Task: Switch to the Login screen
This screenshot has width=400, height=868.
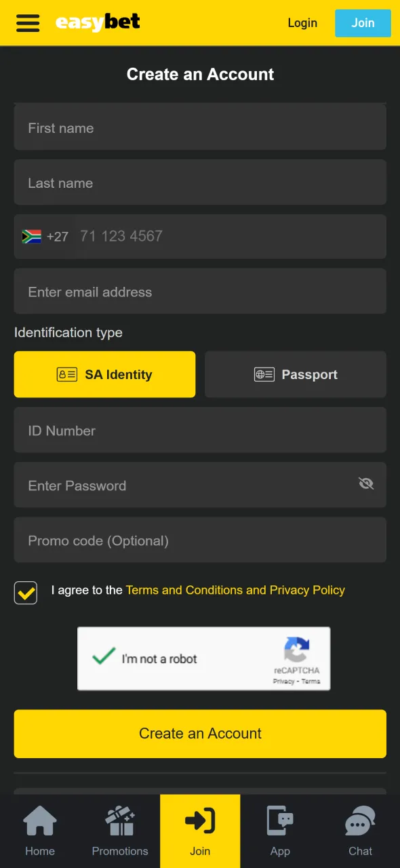Action: click(x=302, y=22)
